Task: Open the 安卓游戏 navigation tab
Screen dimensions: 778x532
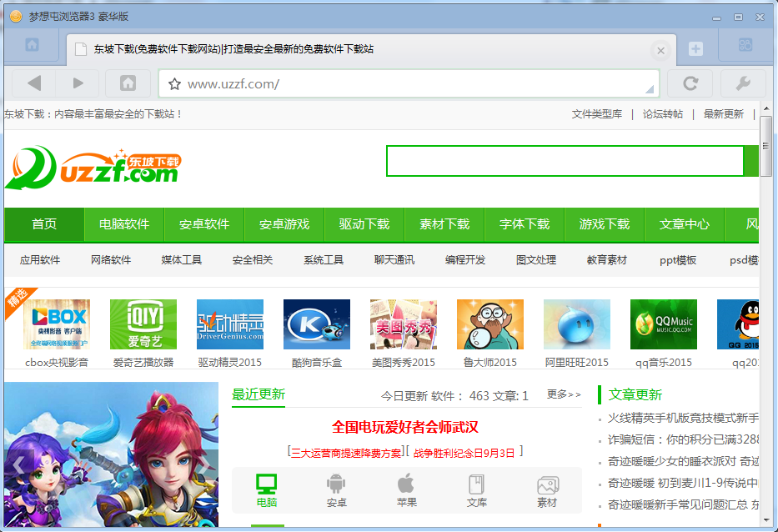Action: point(284,224)
